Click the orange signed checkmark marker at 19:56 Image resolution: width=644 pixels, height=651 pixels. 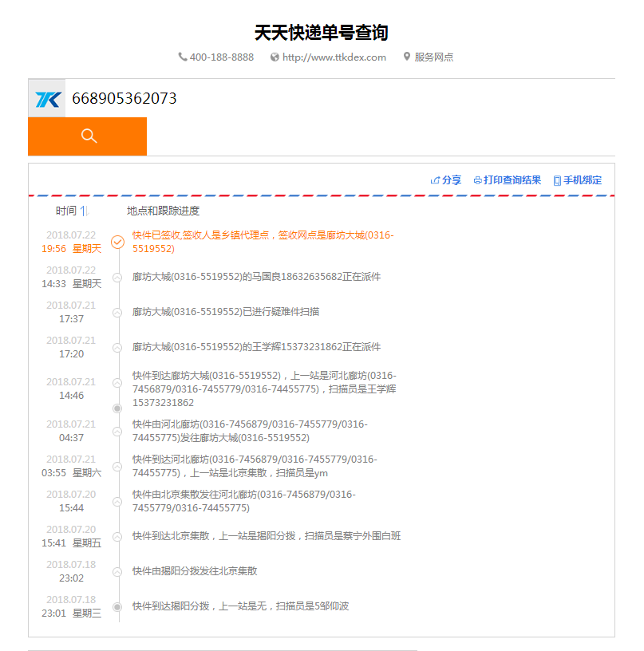[117, 242]
